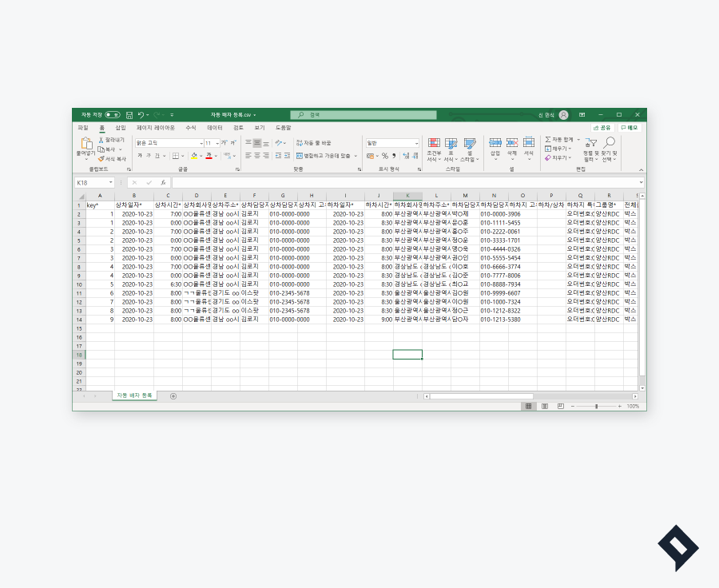Click the Undo arrow icon
719x588 pixels.
point(141,115)
